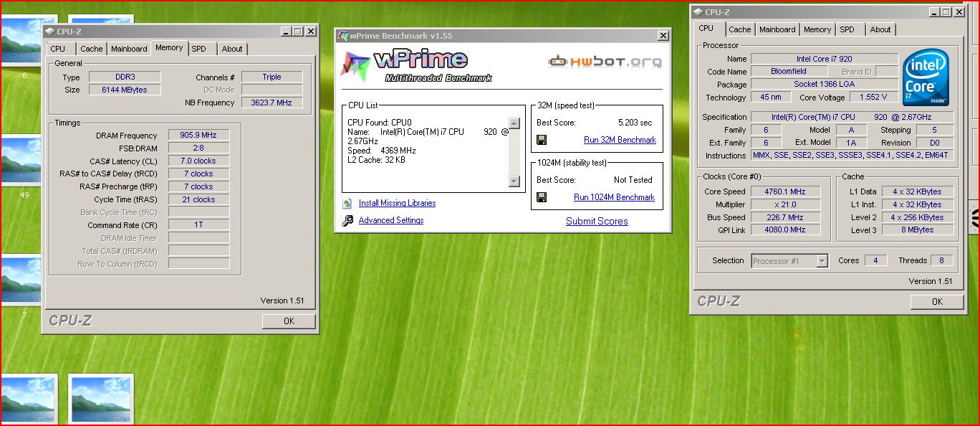Click OK in the Memory CPU-Z window
The width and height of the screenshot is (980, 426).
[289, 321]
